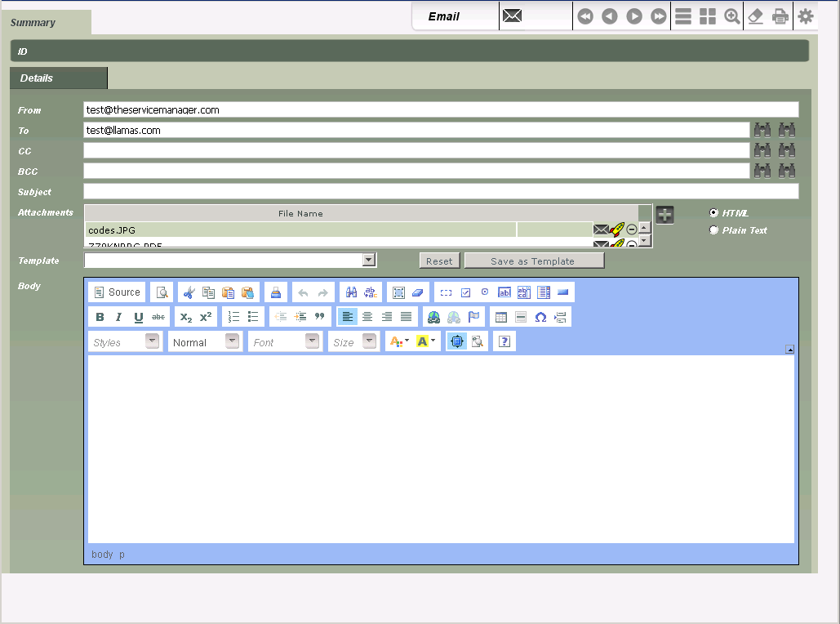840x624 pixels.
Task: Click the Save as Template button
Action: tap(533, 261)
